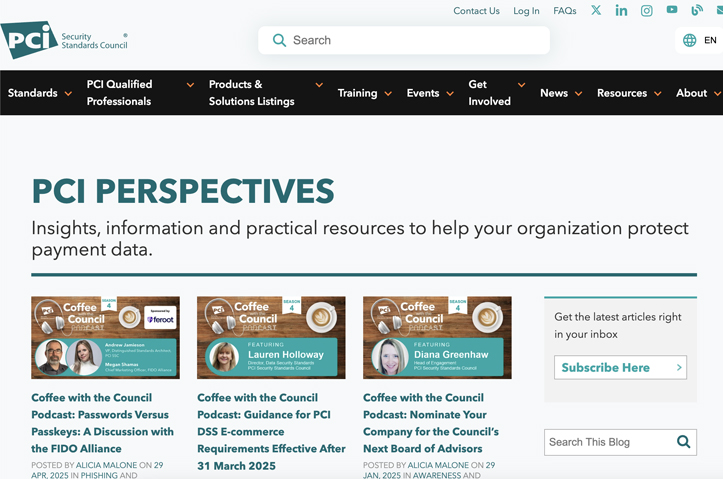Expand the Standards menu chevron
The height and width of the screenshot is (479, 723).
(x=68, y=94)
